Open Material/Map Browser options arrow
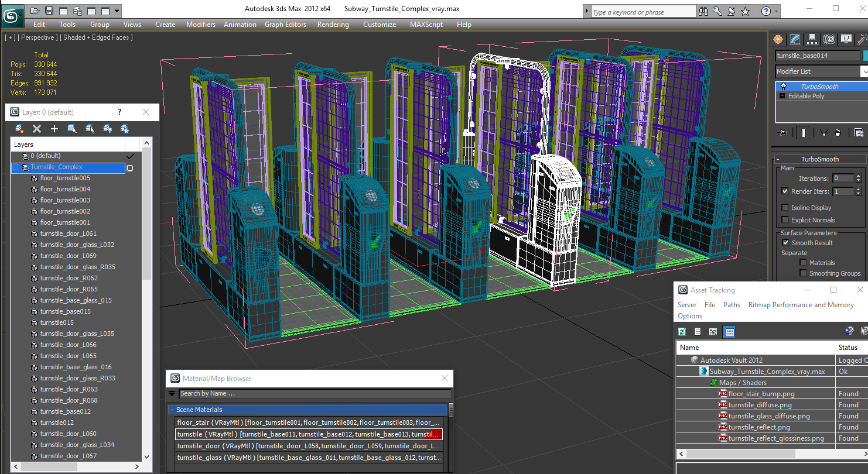The height and width of the screenshot is (474, 868). tap(172, 394)
